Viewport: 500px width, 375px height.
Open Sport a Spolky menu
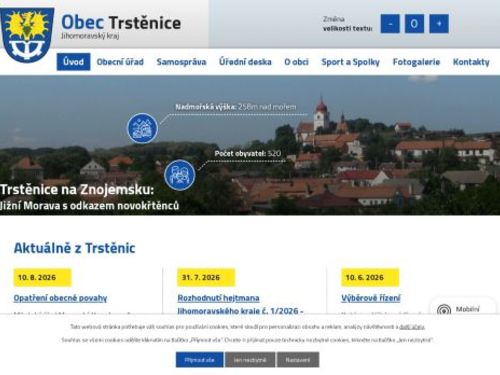tap(350, 62)
